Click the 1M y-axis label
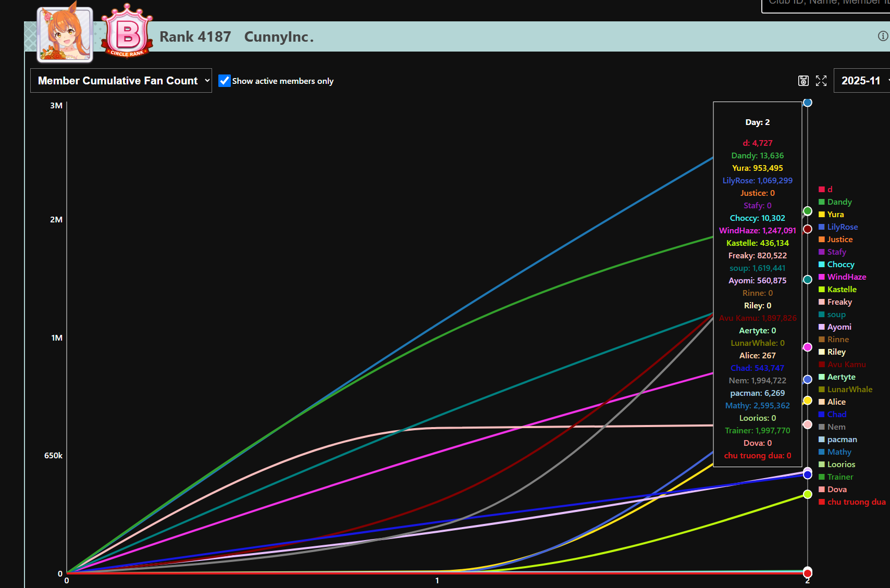This screenshot has height=588, width=890. click(57, 338)
